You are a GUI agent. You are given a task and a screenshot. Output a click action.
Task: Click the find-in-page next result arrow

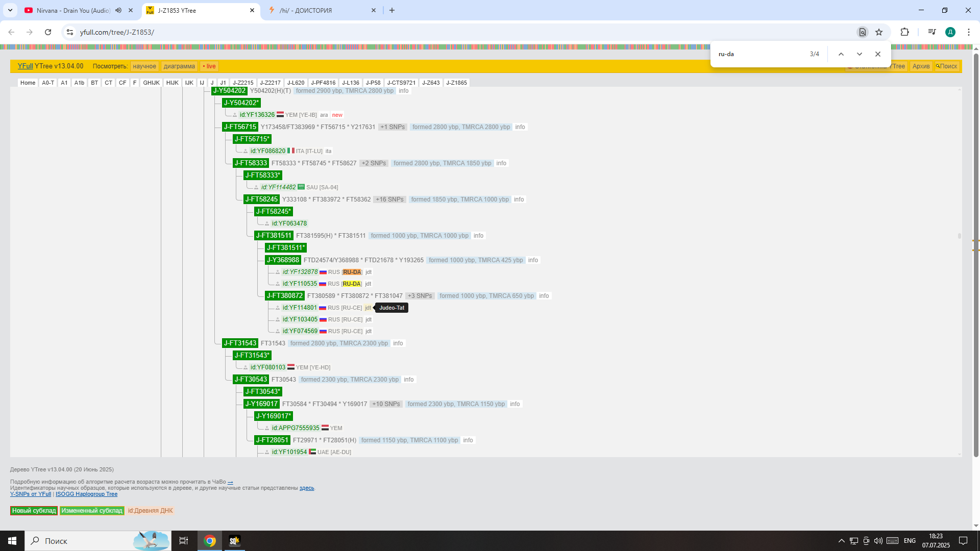[x=860, y=54]
